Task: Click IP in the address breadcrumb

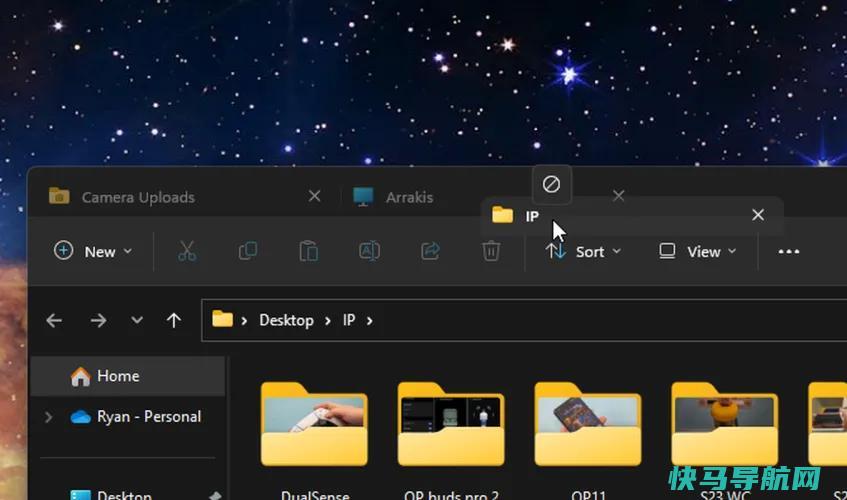Action: (349, 321)
